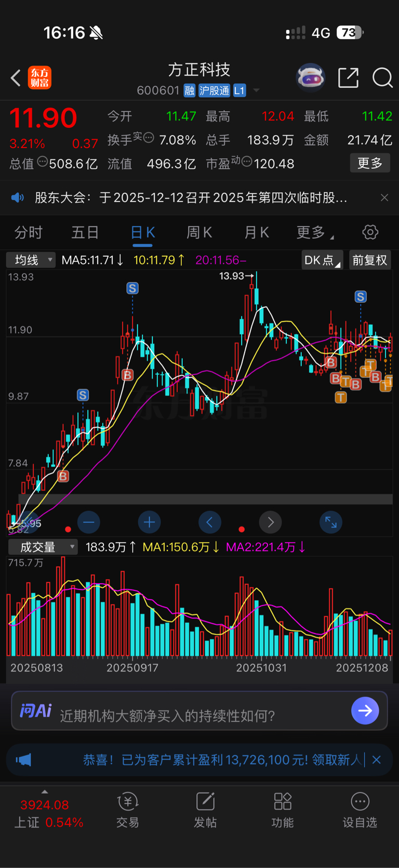Open the 均线 indicator dropdown
399x868 pixels.
tap(31, 260)
